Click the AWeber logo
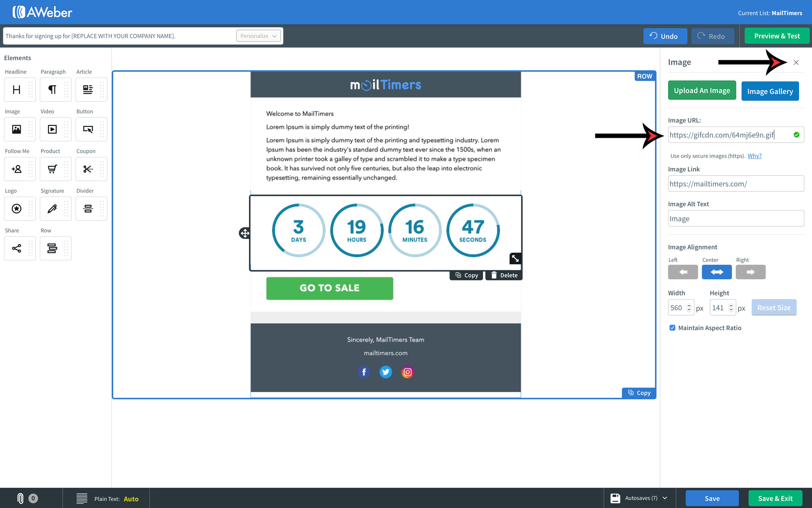 coord(42,12)
